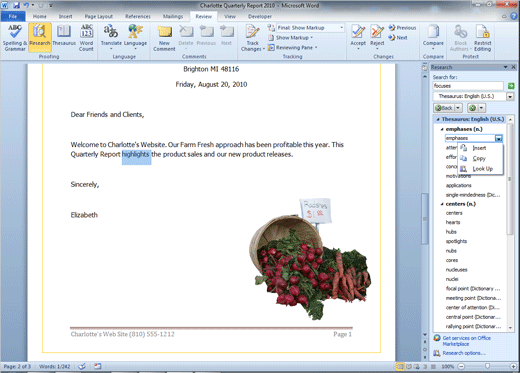
Task: Toggle Track Changes on
Action: tap(253, 38)
